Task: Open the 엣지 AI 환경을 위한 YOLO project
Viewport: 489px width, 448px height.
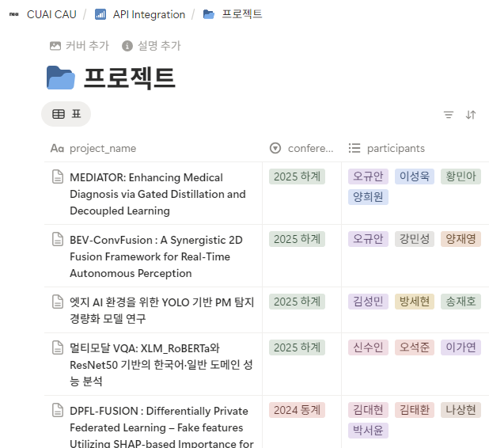Action: (x=162, y=310)
